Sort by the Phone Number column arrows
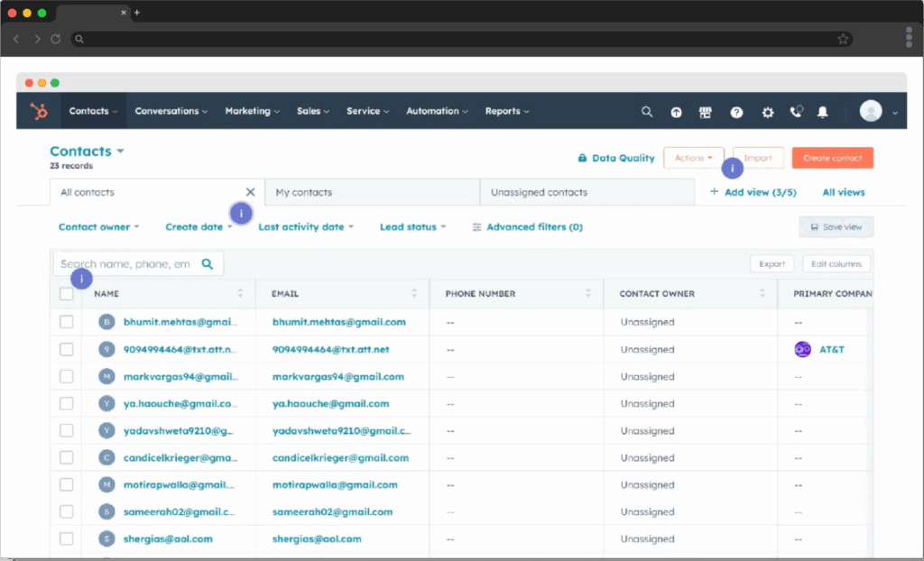This screenshot has height=561, width=924. 587,293
